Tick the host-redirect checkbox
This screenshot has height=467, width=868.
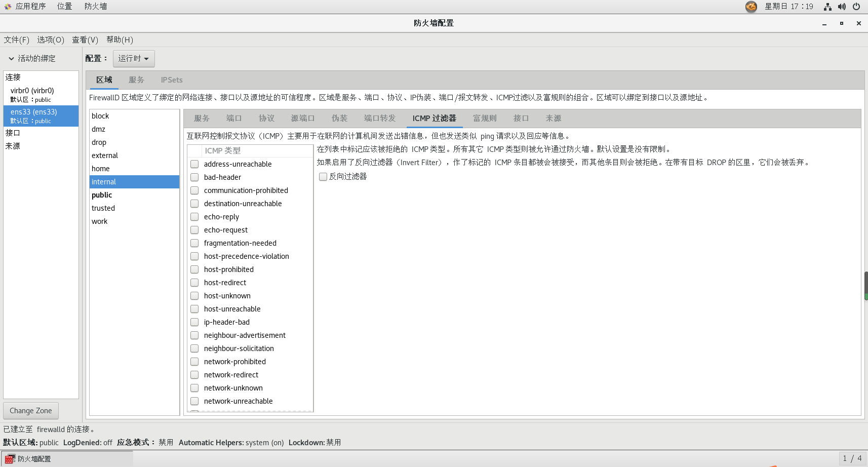194,283
